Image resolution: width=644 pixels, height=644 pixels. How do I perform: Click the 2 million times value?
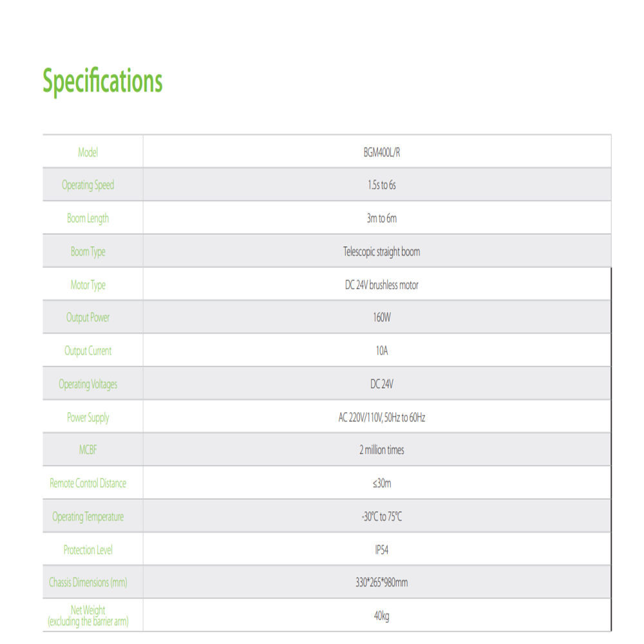tap(381, 450)
